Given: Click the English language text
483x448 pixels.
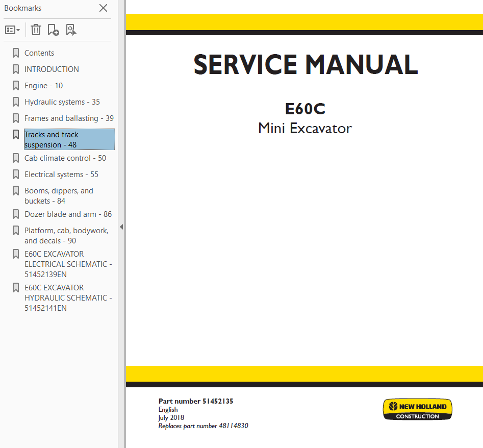Looking at the screenshot, I should point(168,410).
